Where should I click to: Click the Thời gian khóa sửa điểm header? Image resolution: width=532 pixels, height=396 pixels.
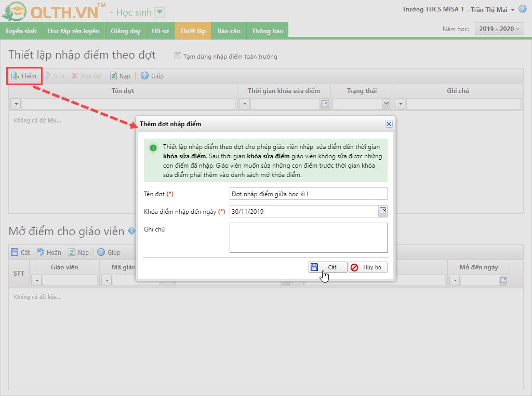[x=284, y=90]
